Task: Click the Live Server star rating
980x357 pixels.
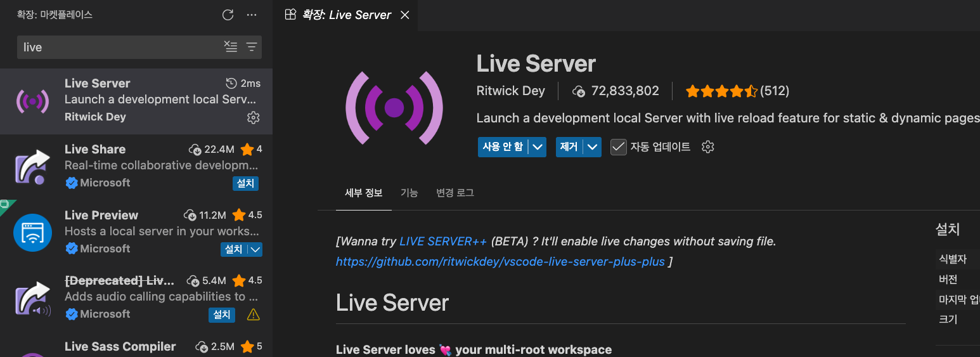Action: click(x=721, y=91)
